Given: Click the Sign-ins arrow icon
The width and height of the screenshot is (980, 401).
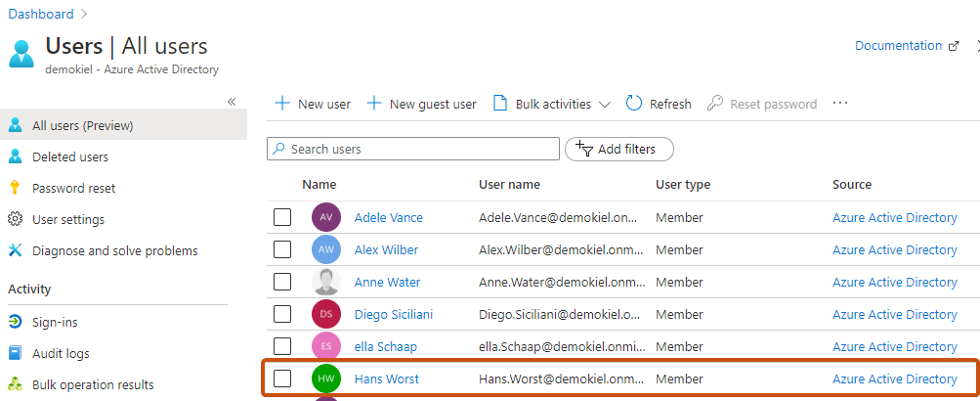Looking at the screenshot, I should pyautogui.click(x=15, y=322).
